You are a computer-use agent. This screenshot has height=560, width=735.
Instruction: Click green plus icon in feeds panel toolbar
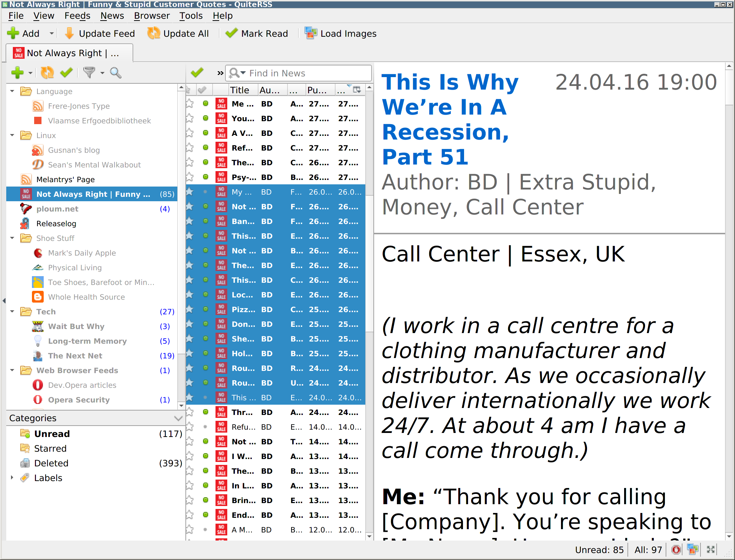[x=17, y=73]
